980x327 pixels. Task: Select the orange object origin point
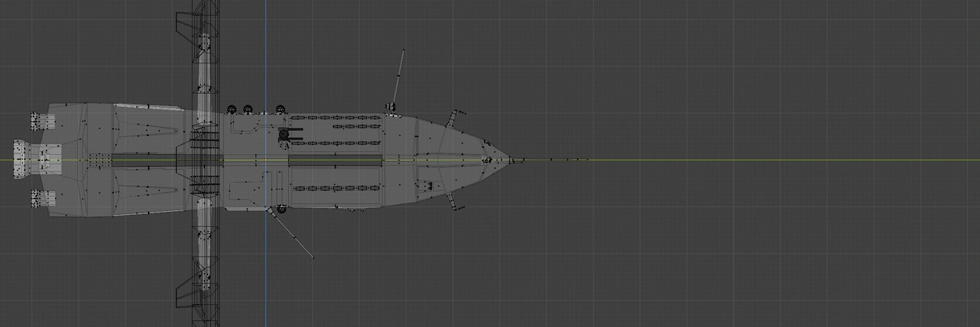[266, 160]
